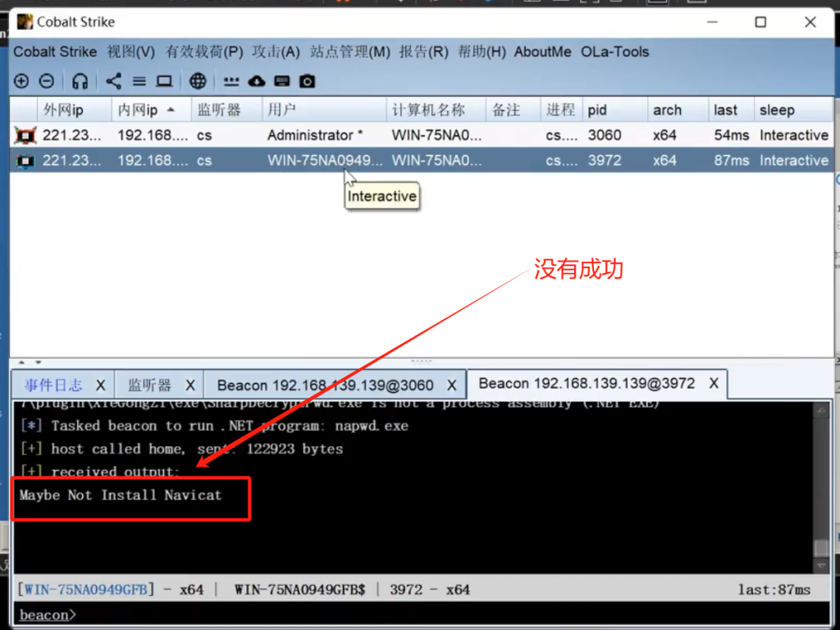The height and width of the screenshot is (630, 840).
Task: Open the 有效载荷(P) menu
Action: tap(204, 52)
